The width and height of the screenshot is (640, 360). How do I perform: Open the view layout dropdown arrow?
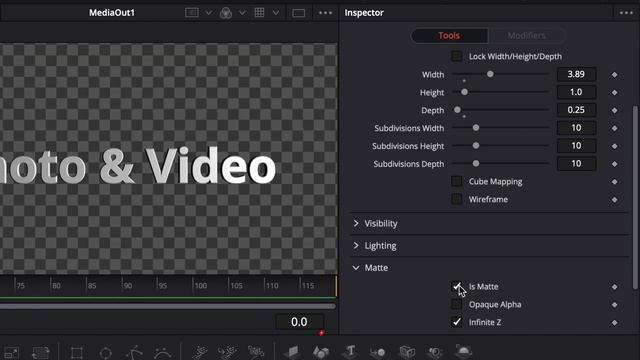tap(209, 13)
